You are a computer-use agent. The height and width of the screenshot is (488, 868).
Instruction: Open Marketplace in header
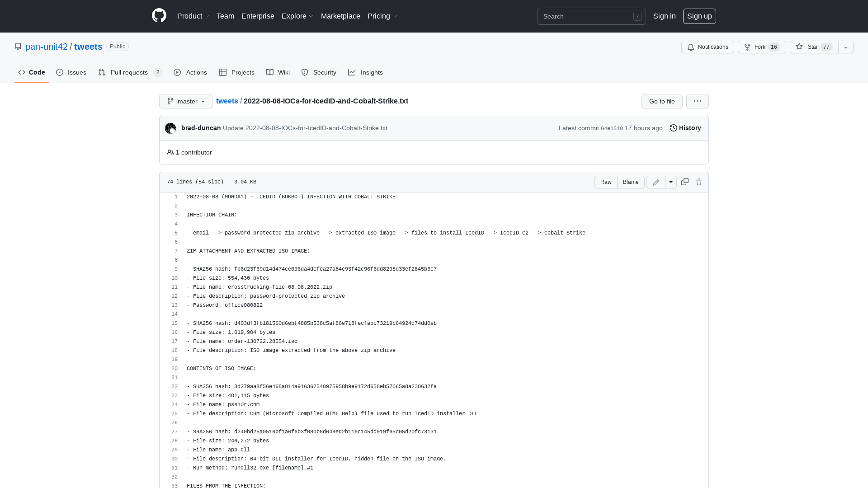point(340,16)
